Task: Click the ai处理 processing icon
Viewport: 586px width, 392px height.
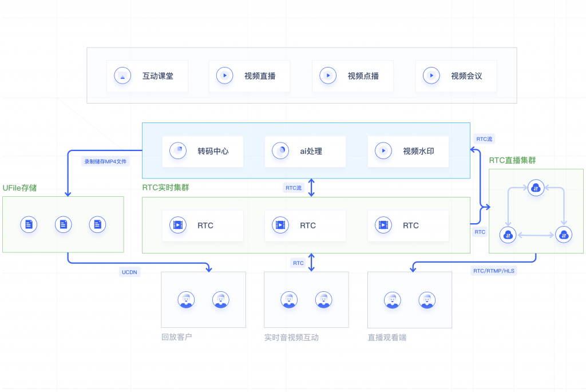Action: (280, 151)
